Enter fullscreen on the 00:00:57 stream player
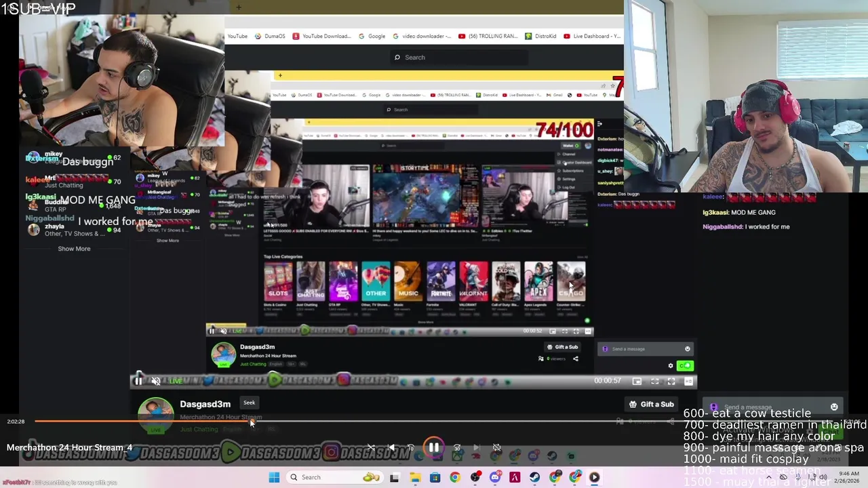868x488 pixels. coord(671,381)
